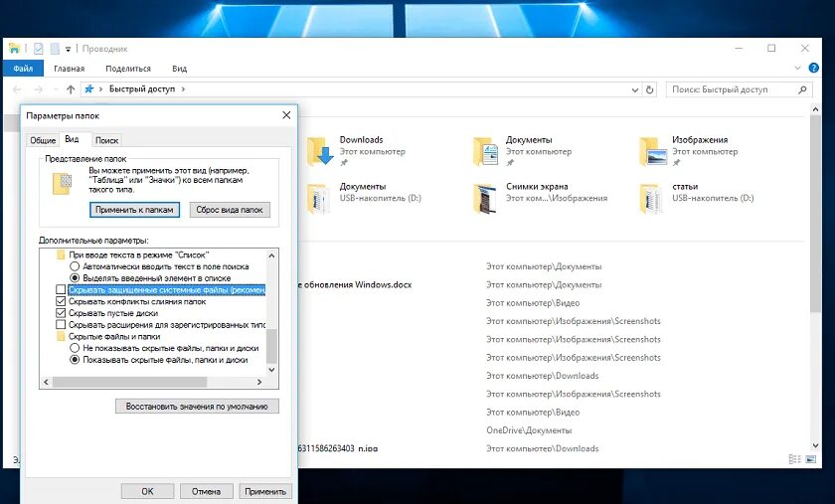Click the back navigation arrow

[17, 89]
